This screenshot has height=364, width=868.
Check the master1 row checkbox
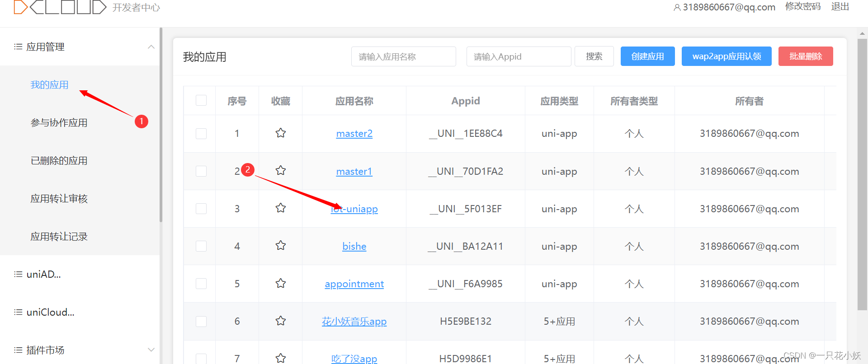pyautogui.click(x=201, y=171)
